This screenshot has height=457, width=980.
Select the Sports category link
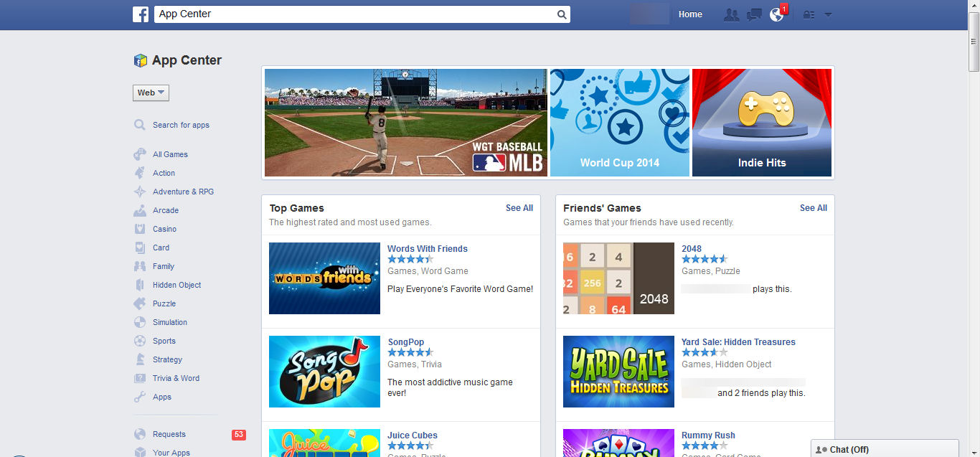click(x=164, y=341)
